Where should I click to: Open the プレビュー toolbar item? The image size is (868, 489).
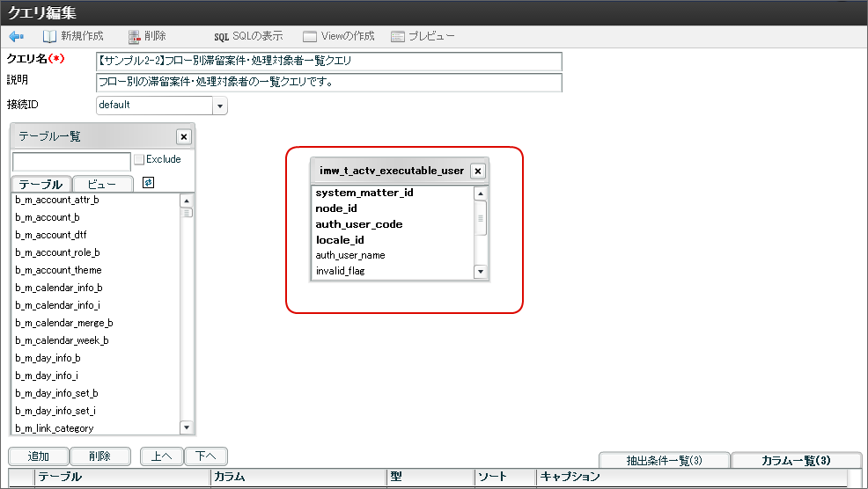click(x=423, y=37)
